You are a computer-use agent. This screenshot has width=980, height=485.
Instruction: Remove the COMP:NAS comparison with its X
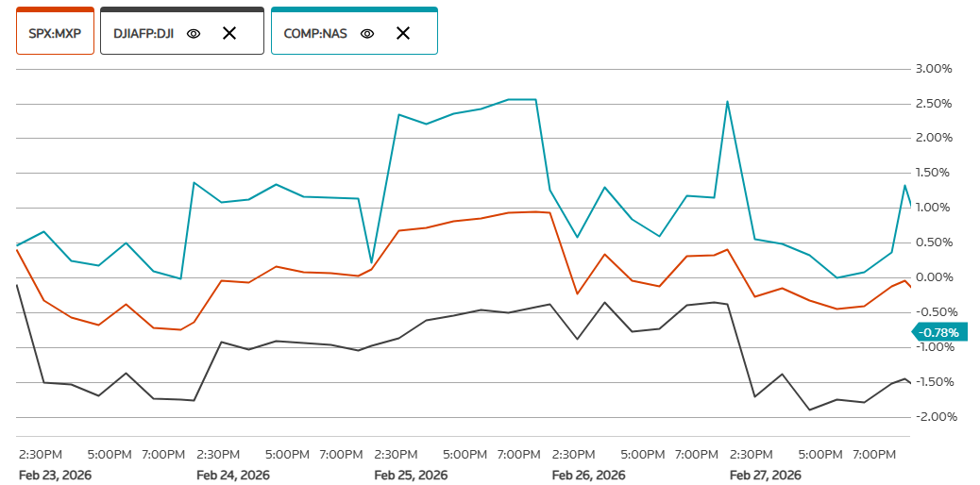coord(403,33)
